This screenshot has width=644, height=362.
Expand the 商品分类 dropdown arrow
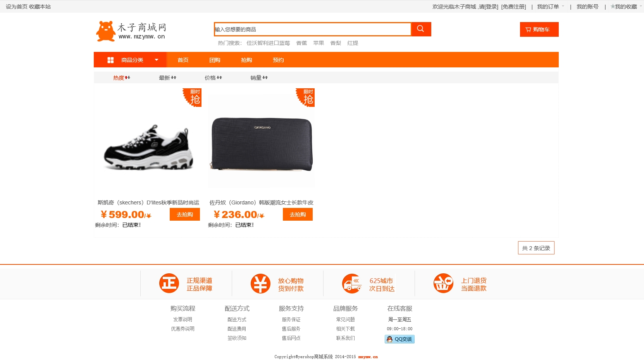[157, 60]
